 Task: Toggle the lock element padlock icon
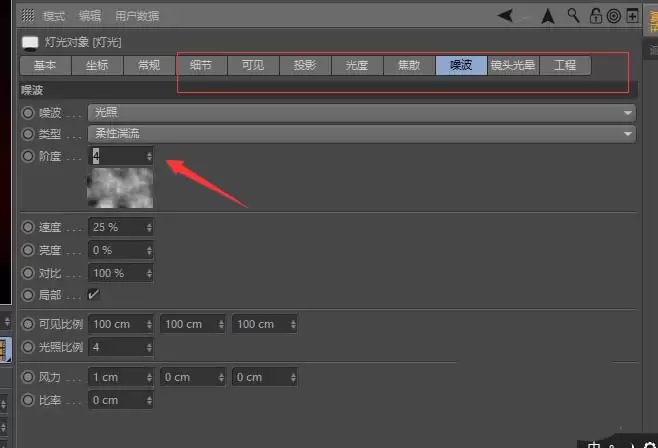tap(596, 16)
